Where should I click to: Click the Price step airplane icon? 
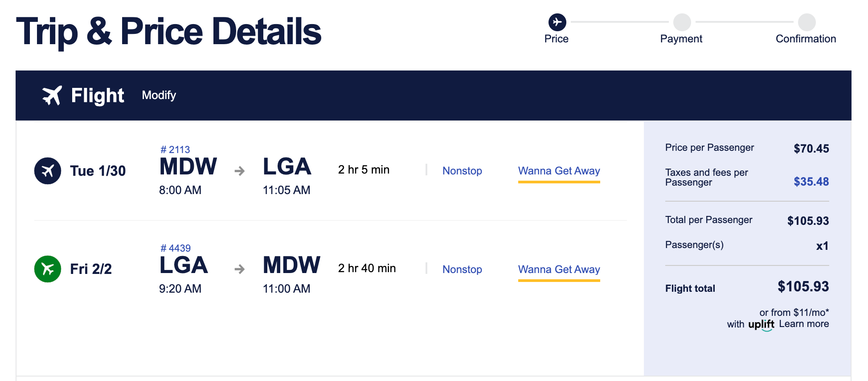pyautogui.click(x=557, y=22)
